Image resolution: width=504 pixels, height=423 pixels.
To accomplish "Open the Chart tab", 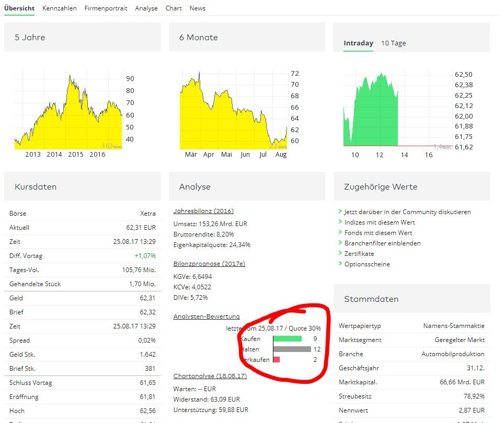I will [x=174, y=8].
